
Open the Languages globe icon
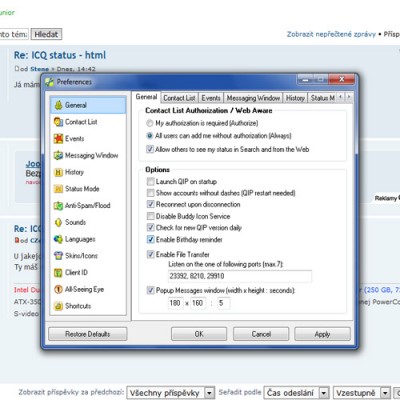(x=58, y=239)
